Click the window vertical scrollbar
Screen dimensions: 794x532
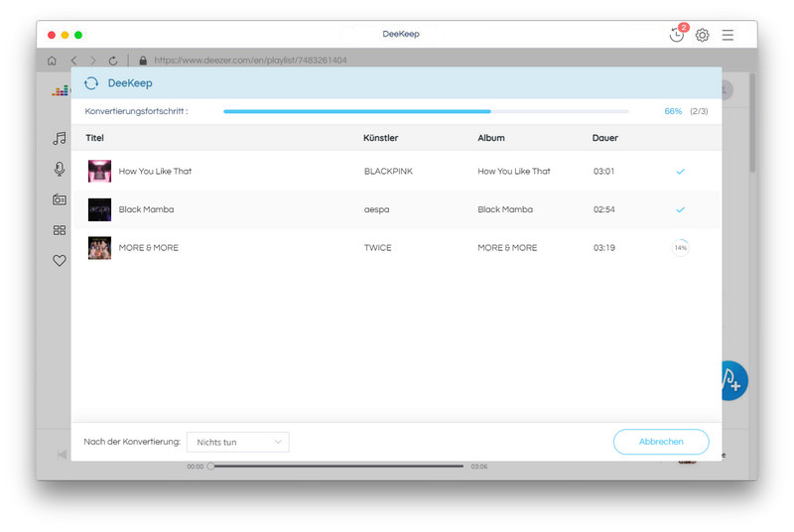click(x=752, y=122)
